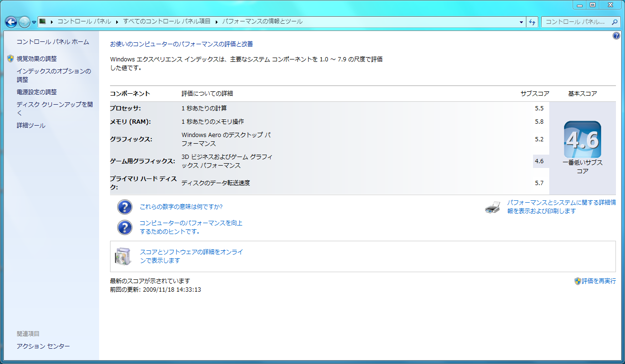625x364 pixels.
Task: Click shield icon beside 評価を再実行
Action: point(578,281)
